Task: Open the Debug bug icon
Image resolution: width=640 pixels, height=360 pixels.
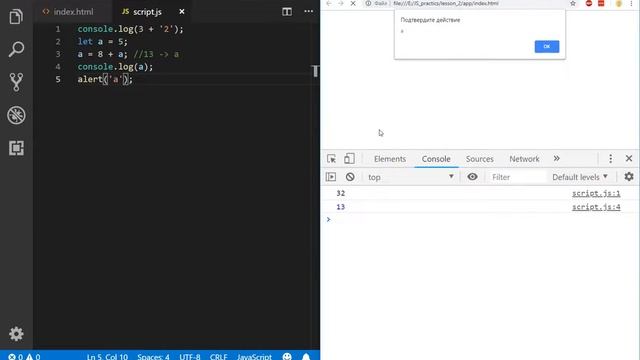Action: 16,115
